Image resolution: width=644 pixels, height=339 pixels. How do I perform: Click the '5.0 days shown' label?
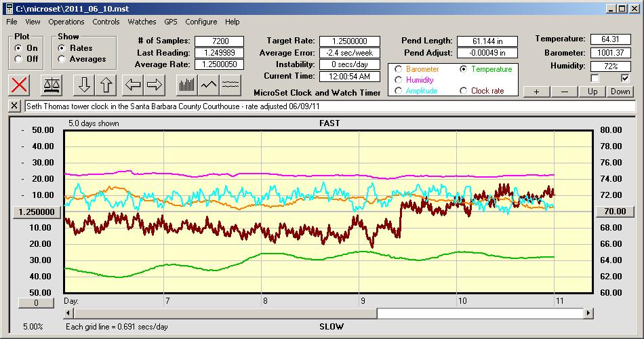pyautogui.click(x=94, y=123)
